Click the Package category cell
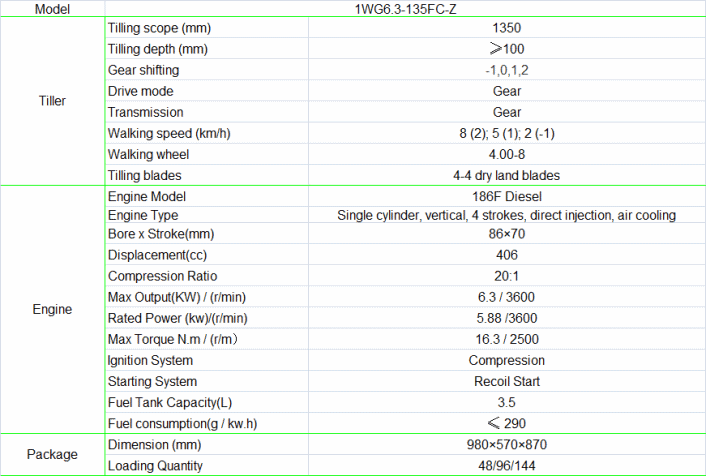 (x=52, y=454)
